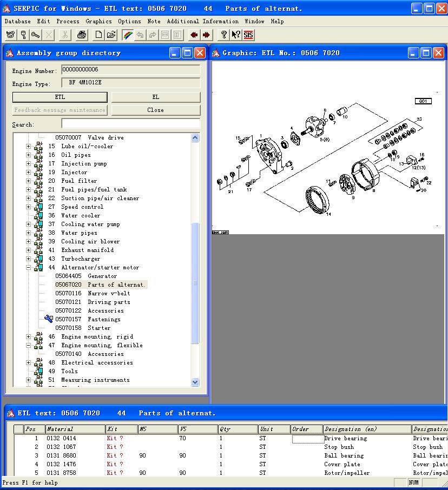Expand the 17 Injection pump node
This screenshot has width=448, height=490.
coord(29,163)
